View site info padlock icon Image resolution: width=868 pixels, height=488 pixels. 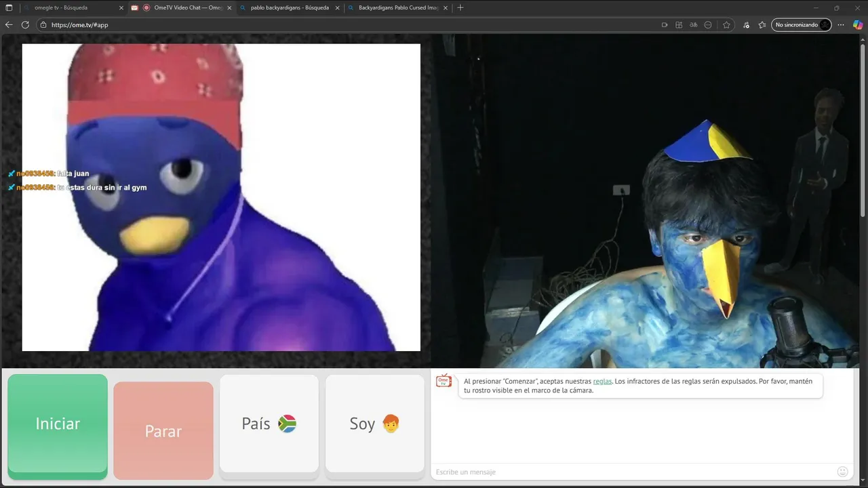click(43, 24)
